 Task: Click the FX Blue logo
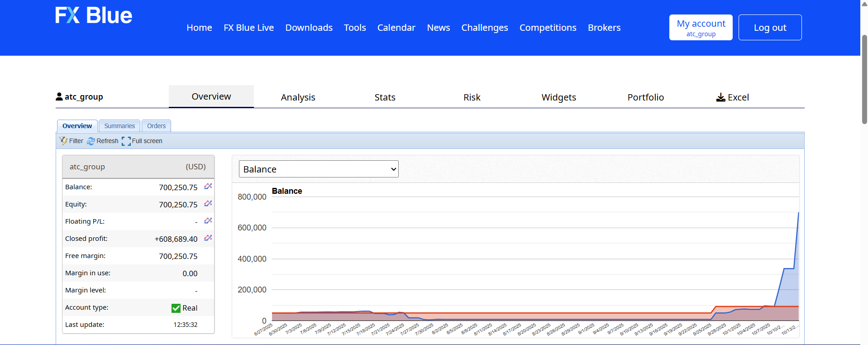click(x=94, y=16)
